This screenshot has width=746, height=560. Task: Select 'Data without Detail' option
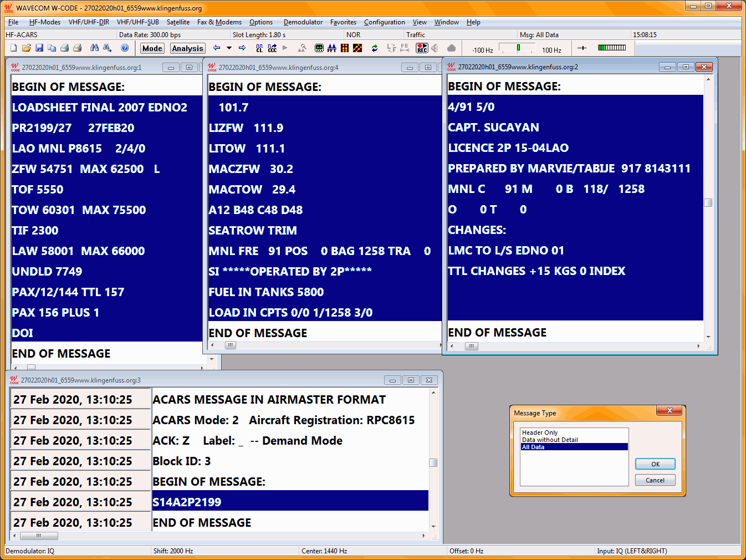[x=550, y=440]
